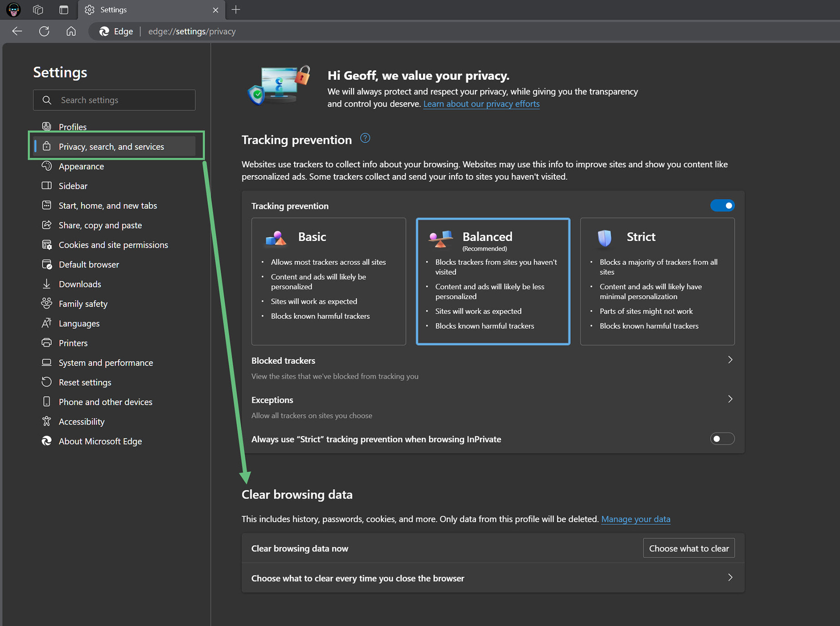The image size is (840, 626).
Task: Select the Balanced tracking prevention card
Action: click(x=493, y=281)
